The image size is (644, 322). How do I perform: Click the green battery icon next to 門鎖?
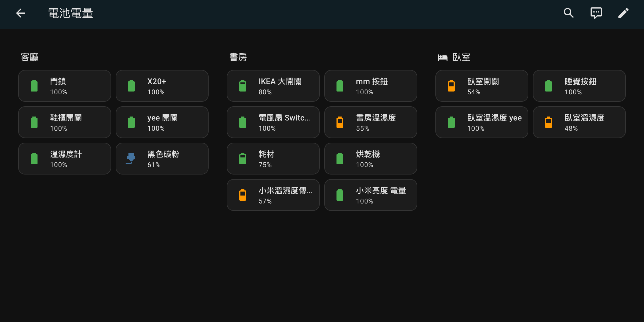34,86
